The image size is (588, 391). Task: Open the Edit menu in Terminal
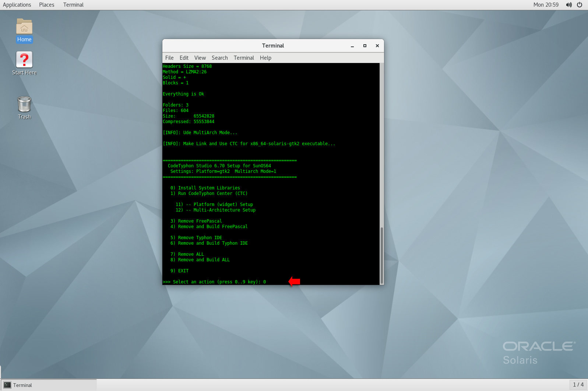[184, 58]
